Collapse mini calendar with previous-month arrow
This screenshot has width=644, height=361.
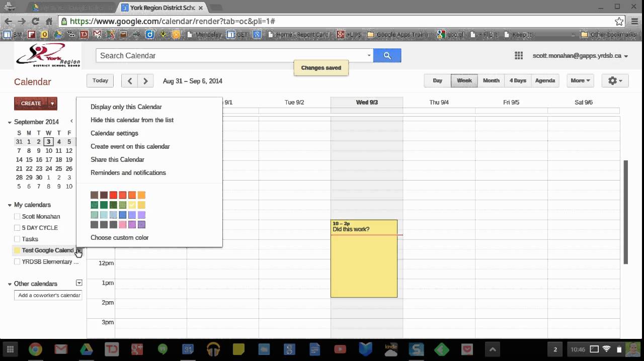(71, 121)
